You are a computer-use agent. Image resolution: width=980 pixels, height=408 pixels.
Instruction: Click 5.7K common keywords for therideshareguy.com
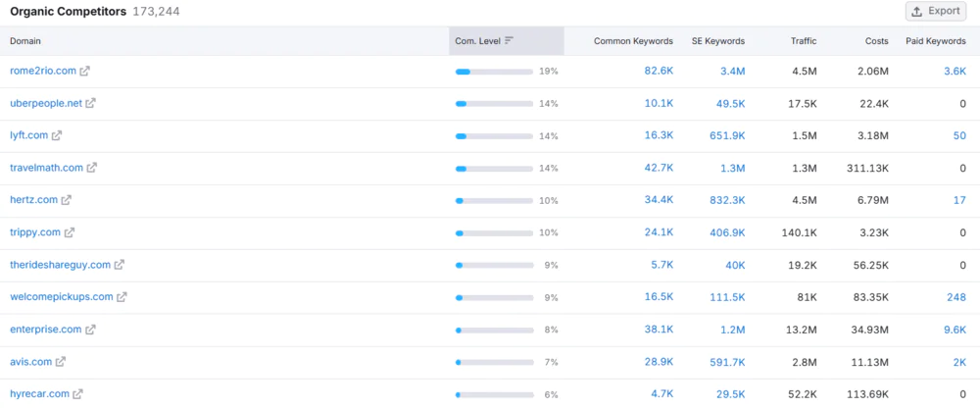662,265
